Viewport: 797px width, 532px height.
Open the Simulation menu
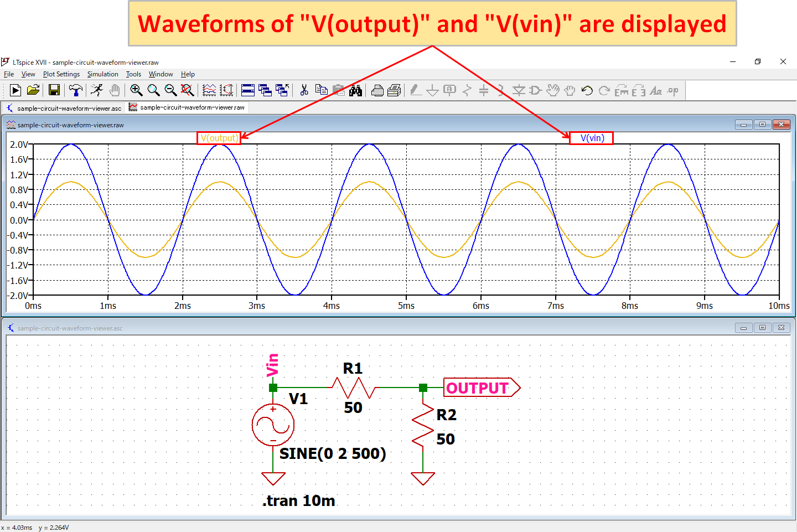point(102,74)
